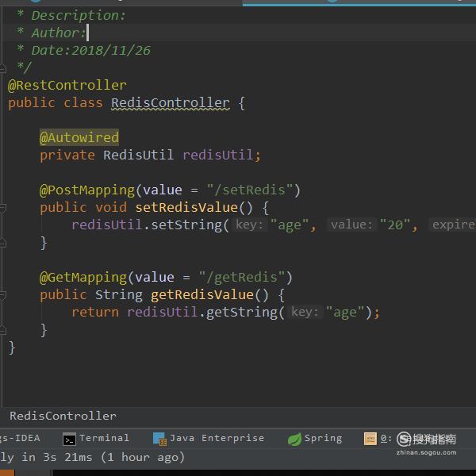Click the setString method call
476x476 pixels.
186,225
